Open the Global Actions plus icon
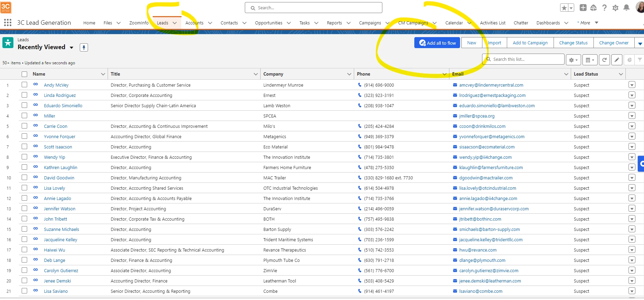The width and height of the screenshot is (644, 300). coord(583,8)
